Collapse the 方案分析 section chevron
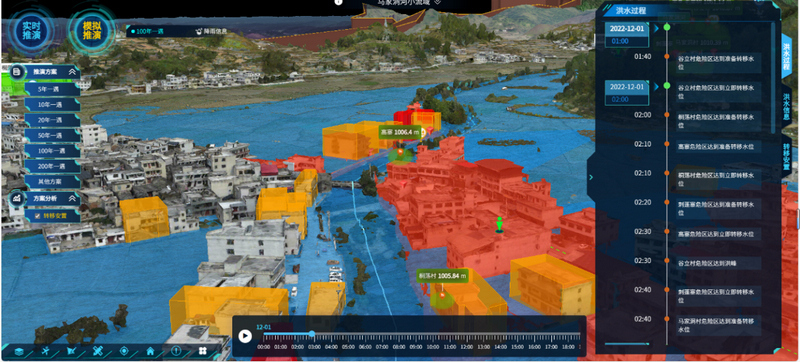 72,198
